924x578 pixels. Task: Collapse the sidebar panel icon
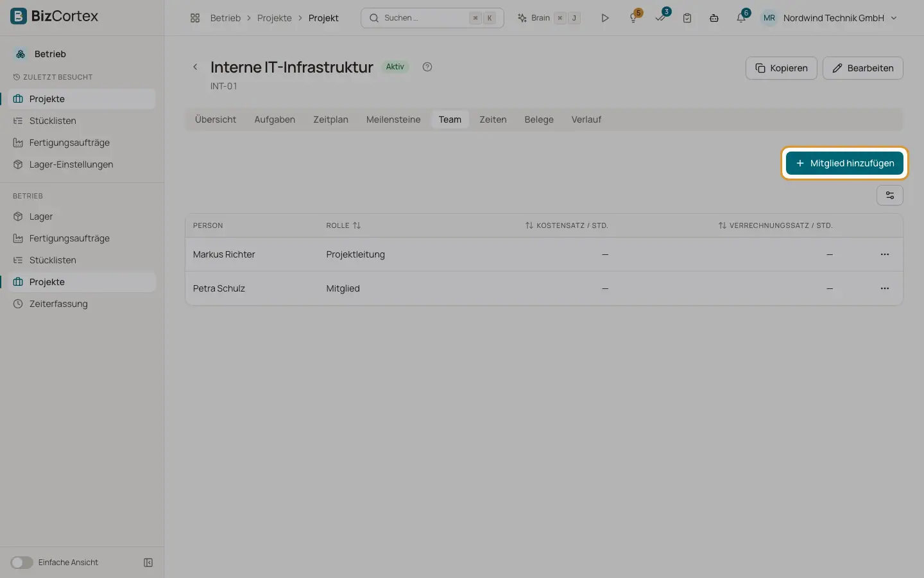[148, 563]
